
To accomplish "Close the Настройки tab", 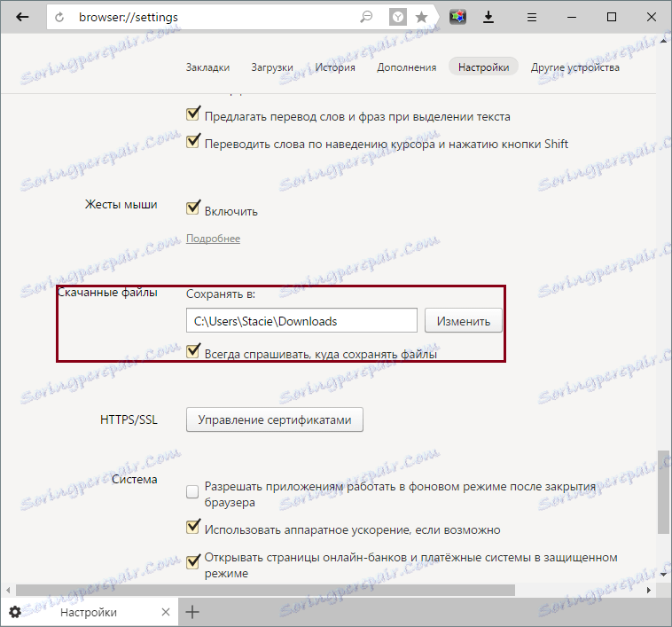I will click(166, 612).
